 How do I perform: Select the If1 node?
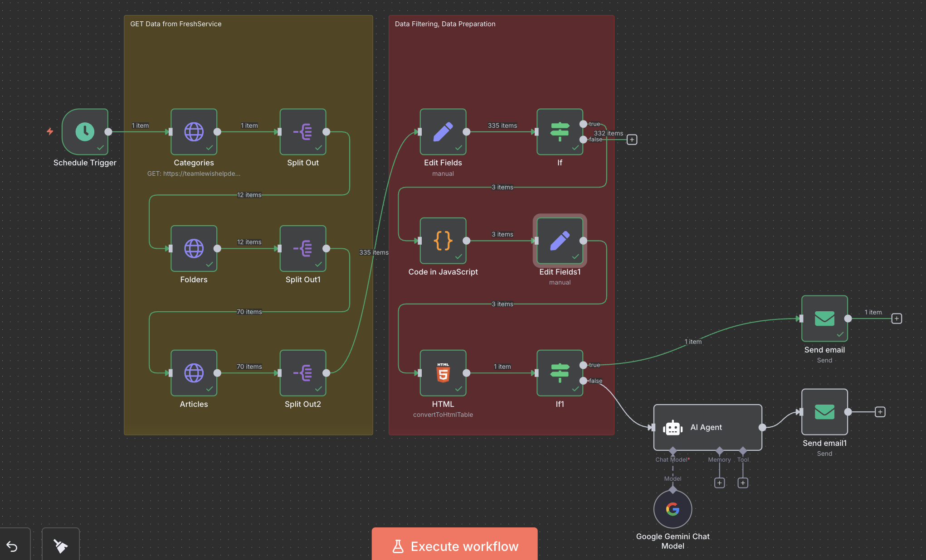tap(560, 373)
